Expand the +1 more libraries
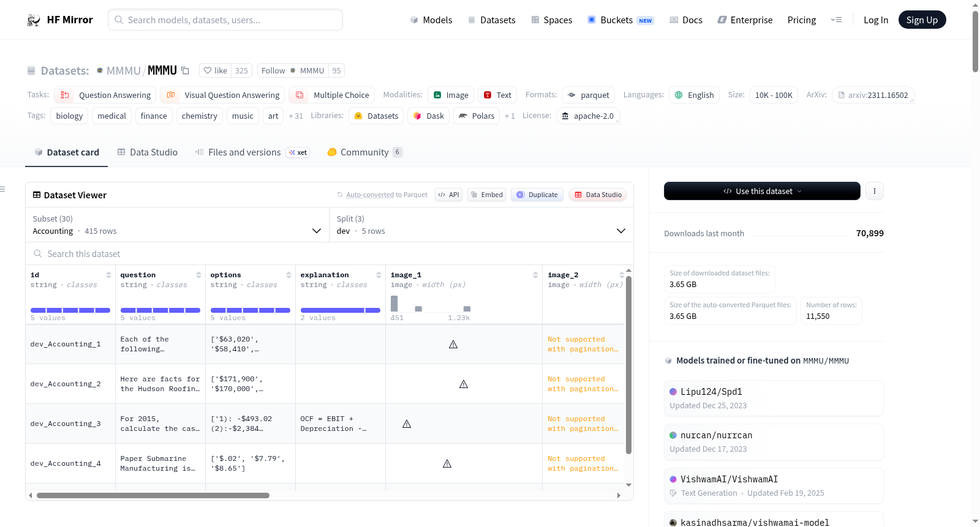Screen dimensions: 980x527 click(x=510, y=116)
